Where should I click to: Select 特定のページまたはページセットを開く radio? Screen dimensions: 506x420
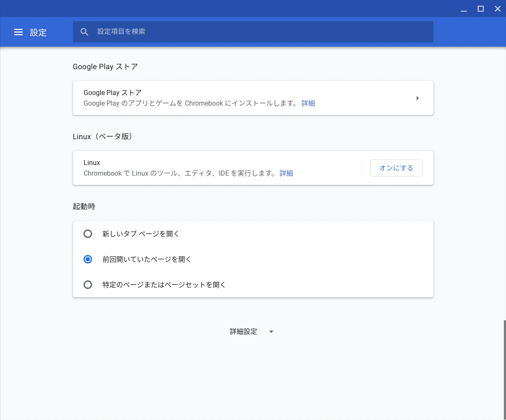click(88, 285)
